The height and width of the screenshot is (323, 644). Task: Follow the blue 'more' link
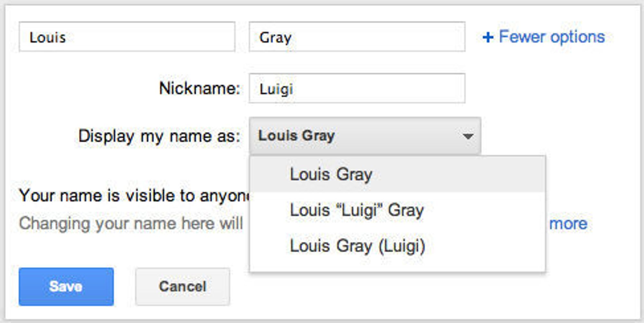[568, 224]
